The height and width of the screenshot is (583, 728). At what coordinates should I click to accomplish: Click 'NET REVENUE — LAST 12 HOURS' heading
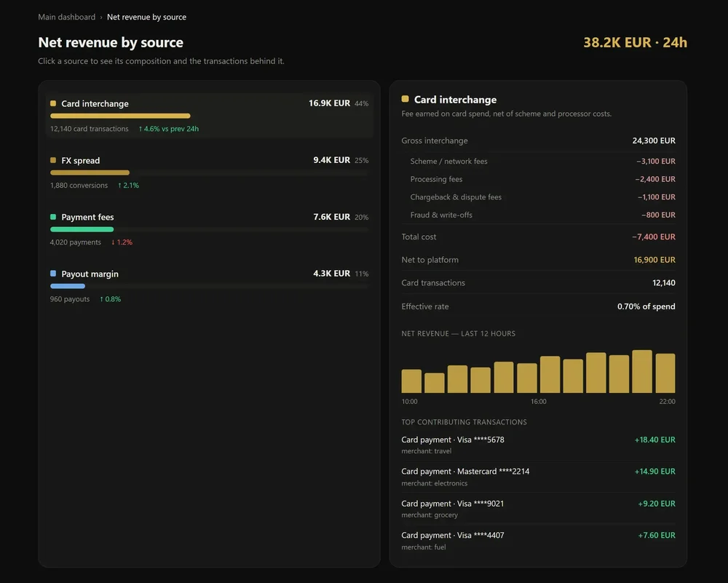click(458, 333)
